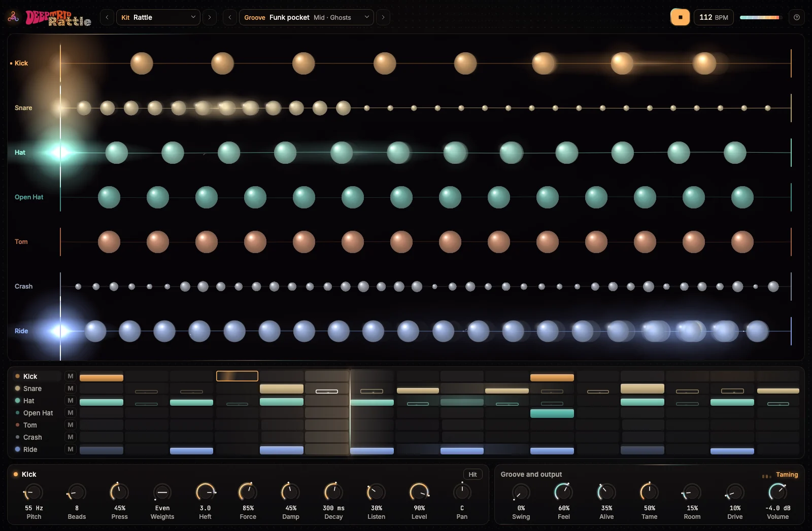Click the Kick label on the bead string
The width and height of the screenshot is (812, 531).
tap(21, 63)
